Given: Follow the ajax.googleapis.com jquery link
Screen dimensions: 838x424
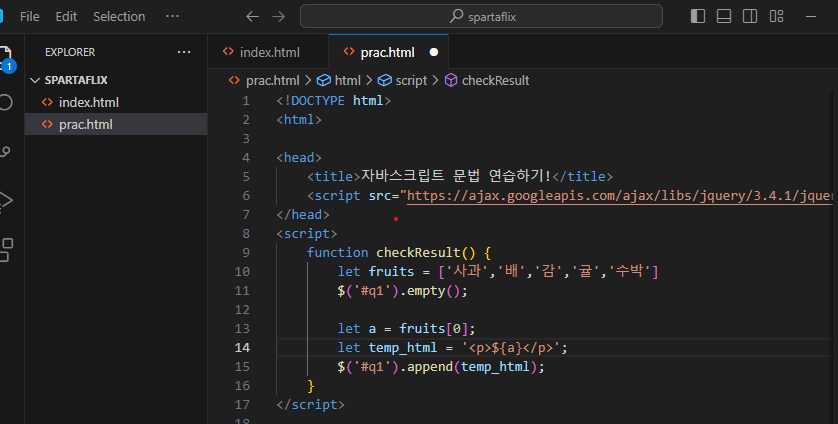Looking at the screenshot, I should 619,196.
